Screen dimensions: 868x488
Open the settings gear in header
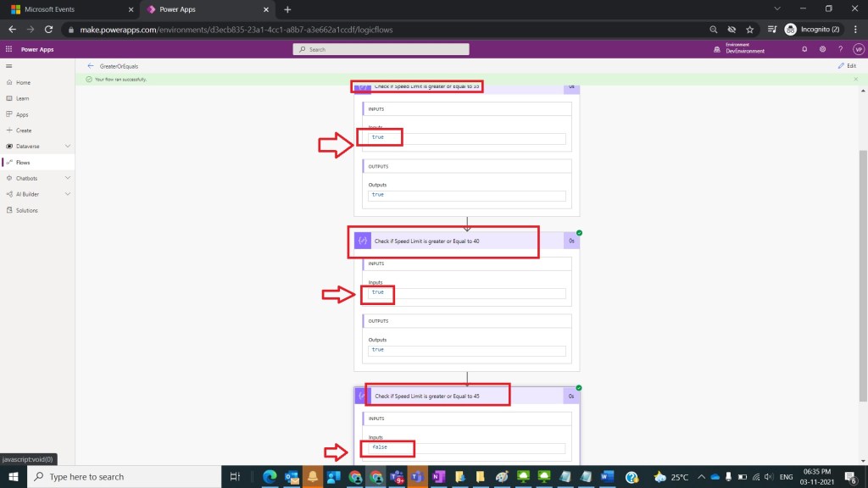(821, 50)
